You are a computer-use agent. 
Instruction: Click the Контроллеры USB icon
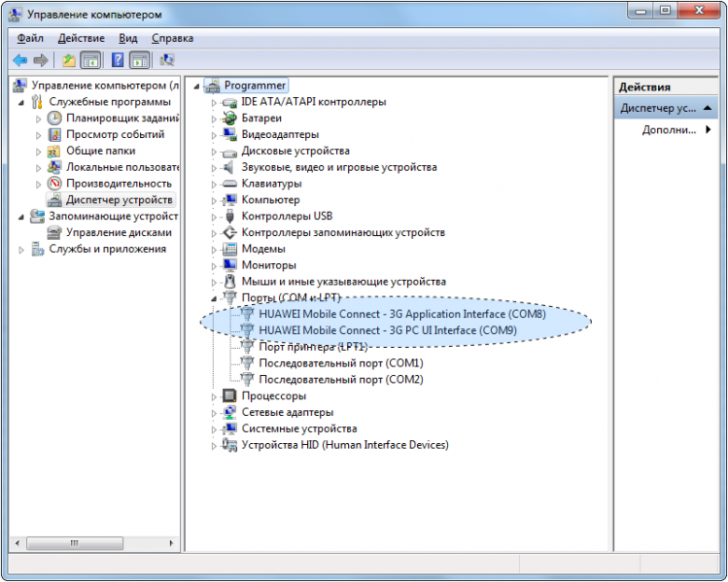tap(229, 217)
